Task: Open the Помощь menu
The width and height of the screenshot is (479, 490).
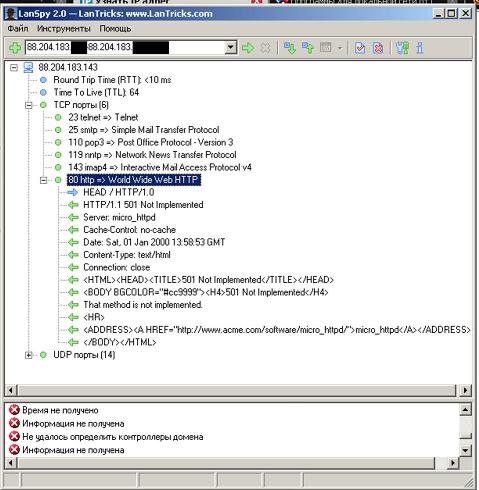Action: pos(115,29)
